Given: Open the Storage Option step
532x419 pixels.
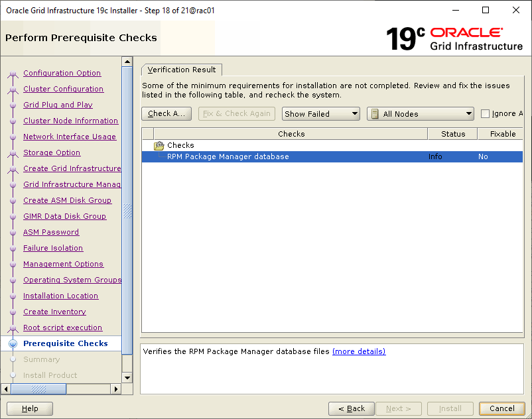Looking at the screenshot, I should 52,153.
